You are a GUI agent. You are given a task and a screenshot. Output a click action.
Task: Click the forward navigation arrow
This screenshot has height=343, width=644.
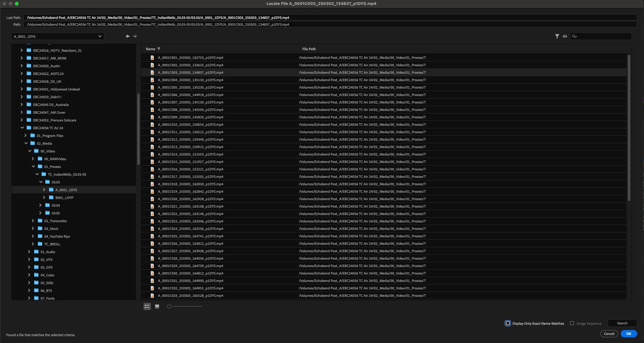[135, 36]
